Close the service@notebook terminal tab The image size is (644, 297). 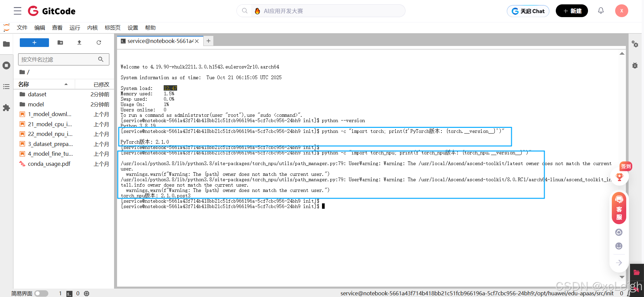tap(197, 41)
